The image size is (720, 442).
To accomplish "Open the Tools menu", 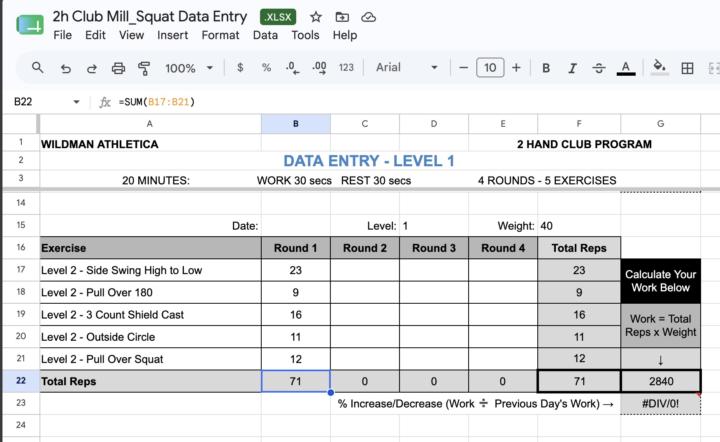I will point(305,35).
